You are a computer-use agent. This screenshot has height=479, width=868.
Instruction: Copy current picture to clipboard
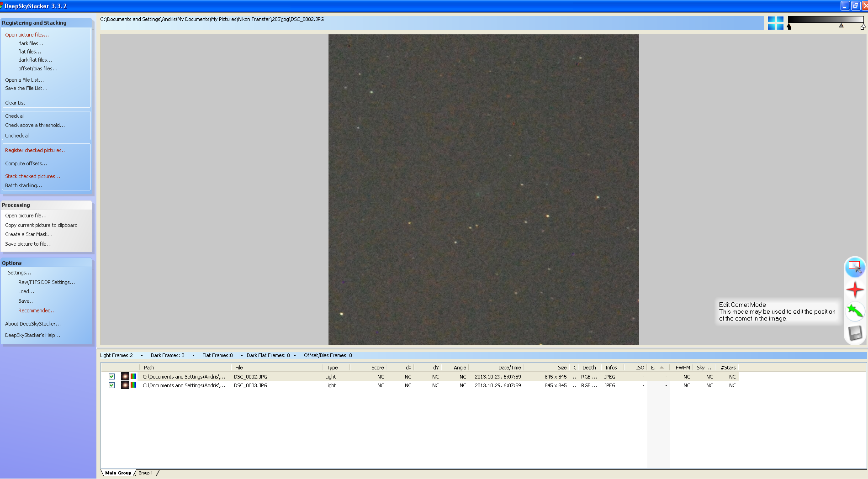tap(41, 225)
